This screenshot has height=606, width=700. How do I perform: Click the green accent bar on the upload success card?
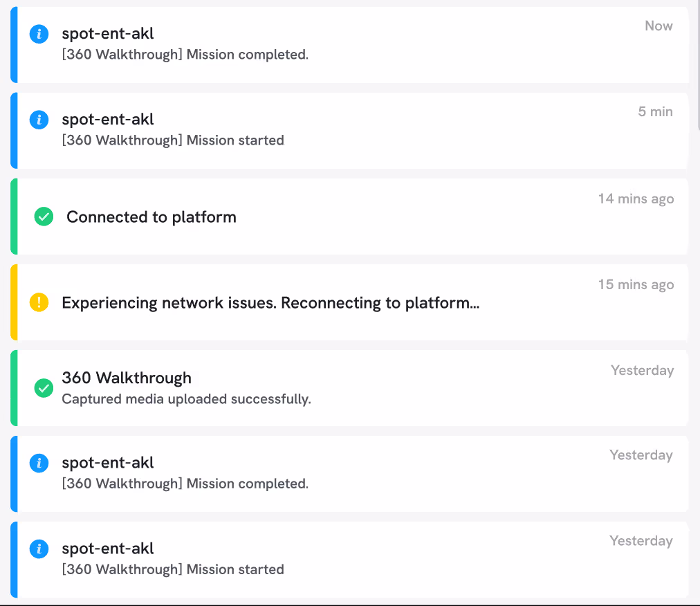point(13,387)
